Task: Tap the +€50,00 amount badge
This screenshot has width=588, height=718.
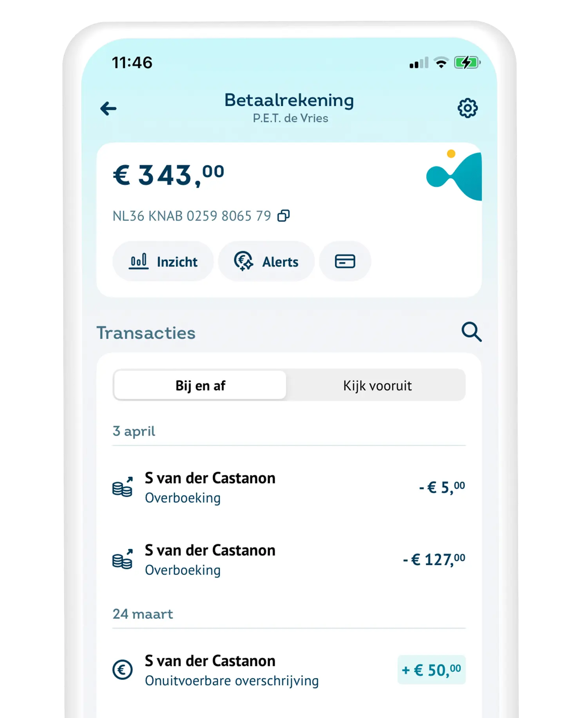Action: coord(431,670)
